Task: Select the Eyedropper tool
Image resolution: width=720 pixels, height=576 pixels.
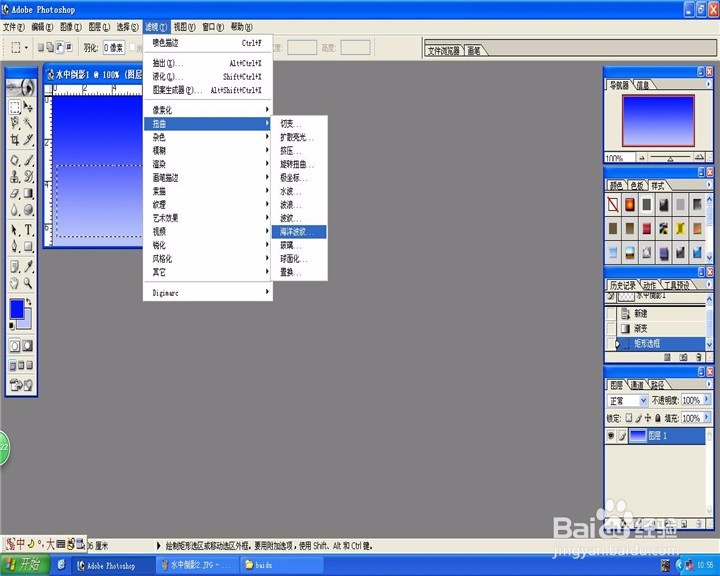Action: [x=28, y=266]
